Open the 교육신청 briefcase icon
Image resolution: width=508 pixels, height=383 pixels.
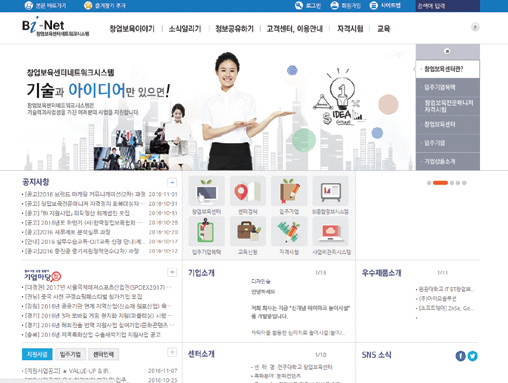248,232
